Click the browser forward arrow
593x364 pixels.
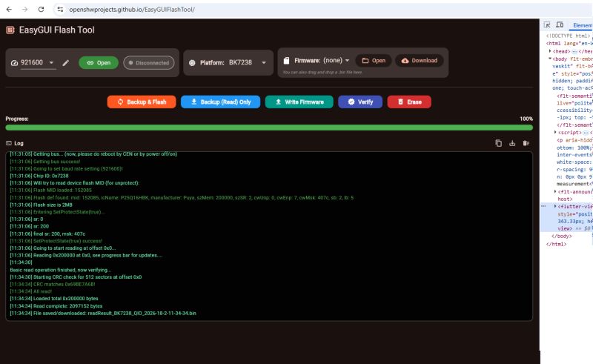25,10
